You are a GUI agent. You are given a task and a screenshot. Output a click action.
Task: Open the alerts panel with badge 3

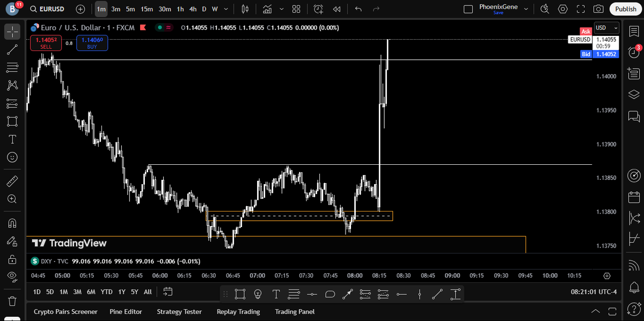click(x=634, y=52)
